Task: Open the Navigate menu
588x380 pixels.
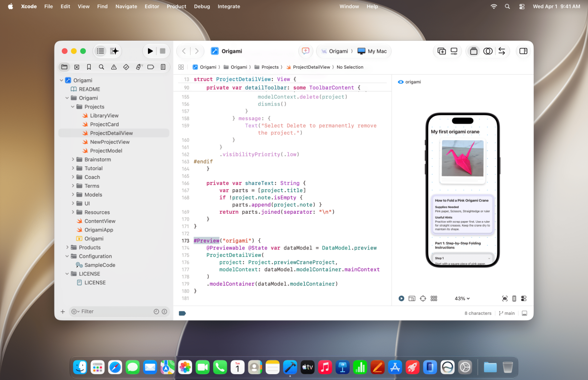Action: click(126, 6)
